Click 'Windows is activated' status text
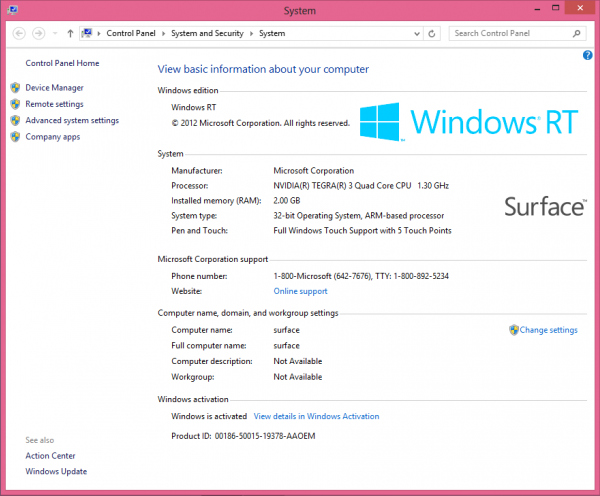 tap(209, 416)
